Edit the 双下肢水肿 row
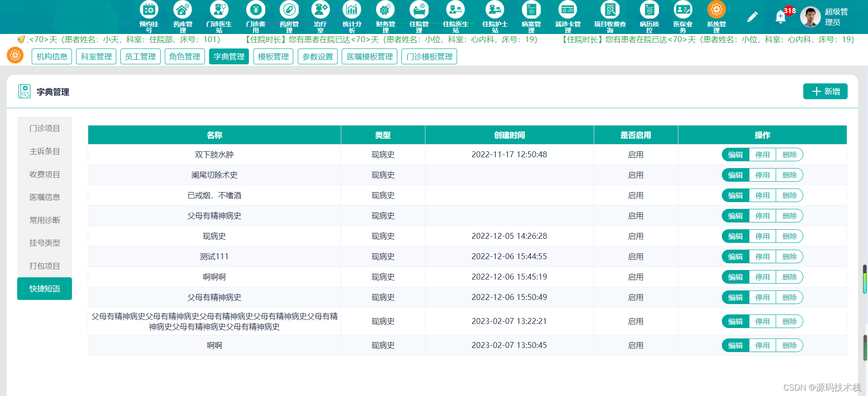This screenshot has width=868, height=396. coord(735,155)
